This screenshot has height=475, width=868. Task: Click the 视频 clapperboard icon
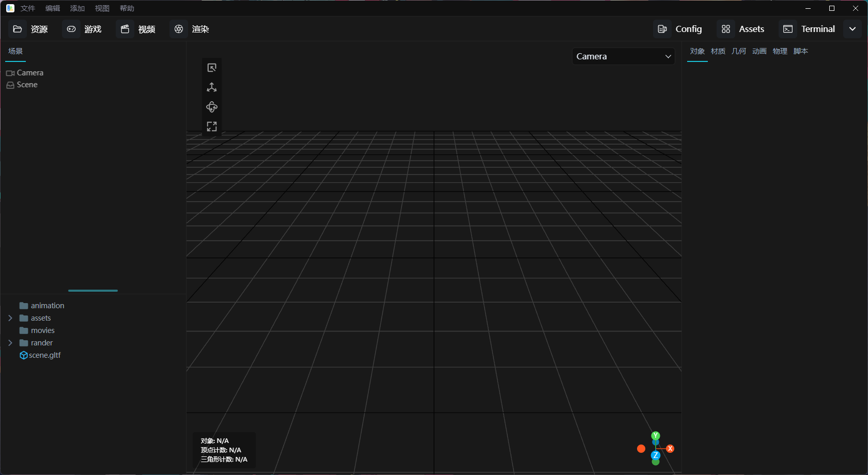[125, 29]
